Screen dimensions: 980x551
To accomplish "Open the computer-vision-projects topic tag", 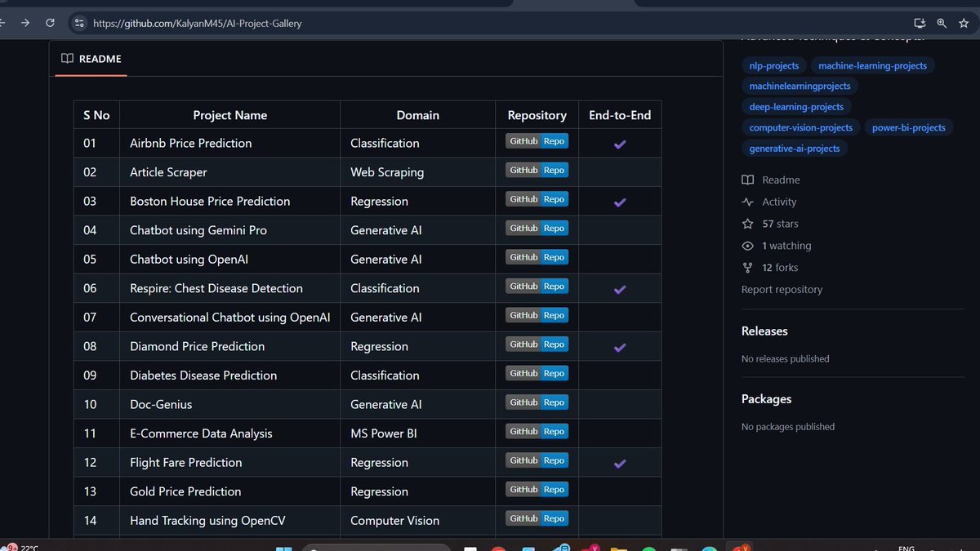I will tap(800, 127).
